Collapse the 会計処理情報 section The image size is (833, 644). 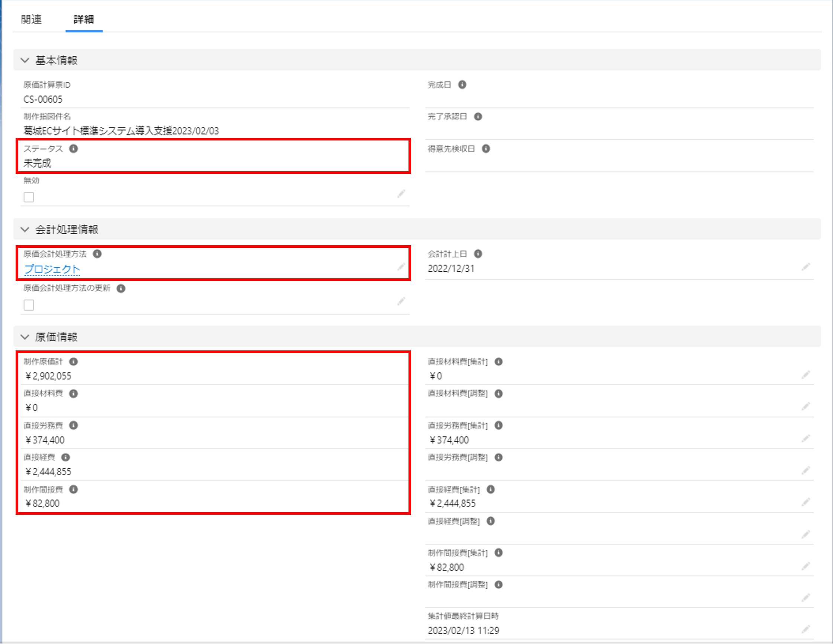(x=25, y=230)
